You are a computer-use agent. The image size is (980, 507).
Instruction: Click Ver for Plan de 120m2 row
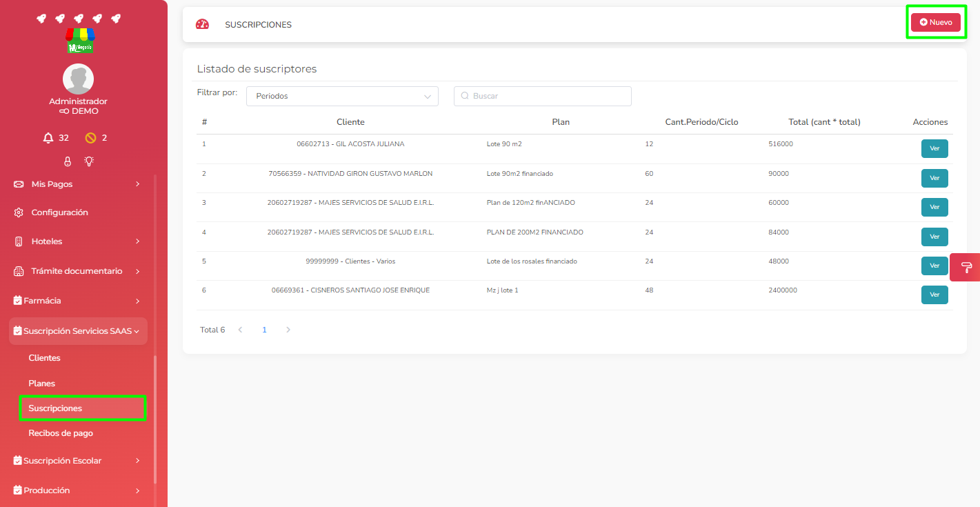pyautogui.click(x=934, y=207)
